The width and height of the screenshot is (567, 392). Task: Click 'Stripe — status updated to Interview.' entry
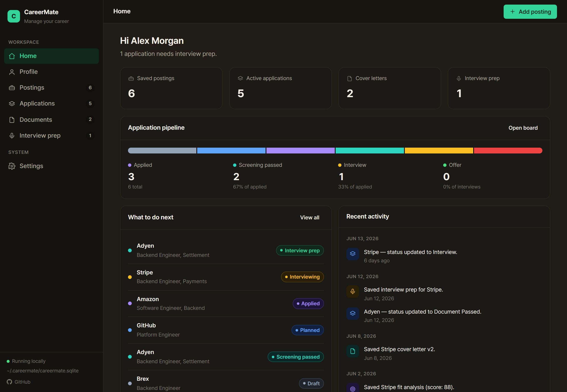coord(410,252)
